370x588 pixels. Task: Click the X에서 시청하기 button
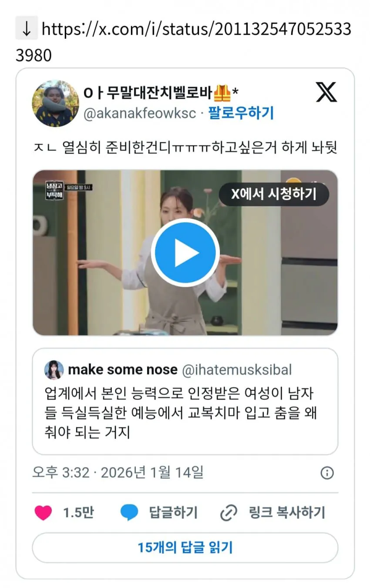[x=274, y=194]
